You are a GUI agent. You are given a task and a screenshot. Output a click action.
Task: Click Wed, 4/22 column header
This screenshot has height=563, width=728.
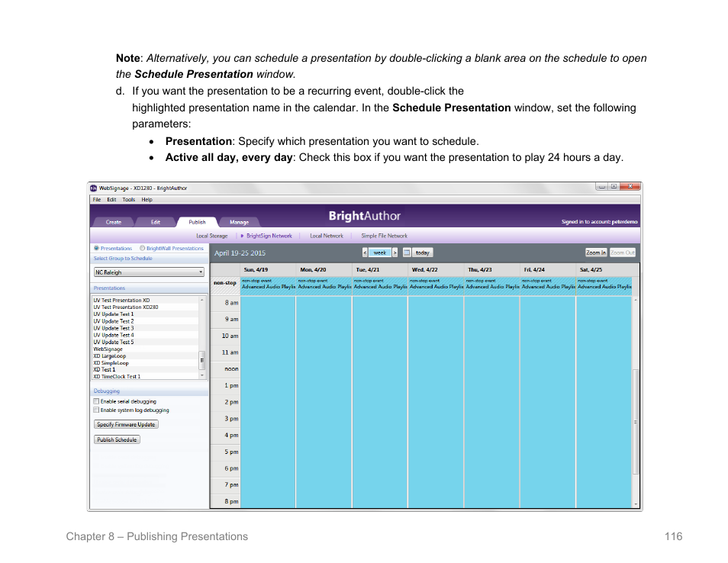[x=436, y=269]
